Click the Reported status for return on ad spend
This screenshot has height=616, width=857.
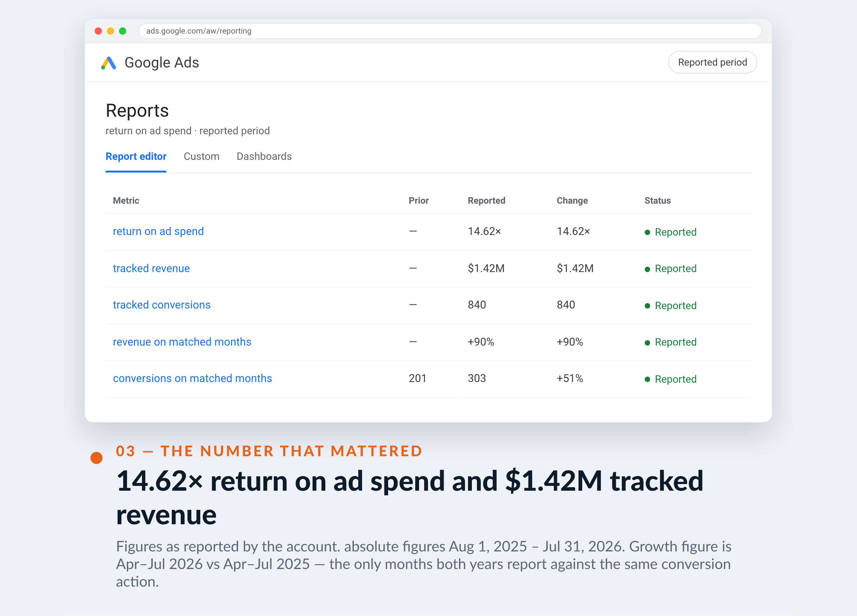click(x=671, y=232)
